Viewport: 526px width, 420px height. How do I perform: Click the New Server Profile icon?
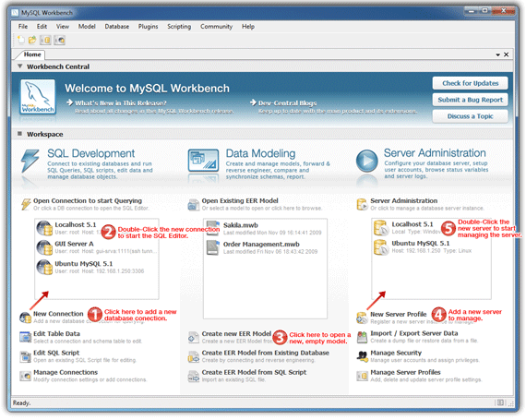362,318
